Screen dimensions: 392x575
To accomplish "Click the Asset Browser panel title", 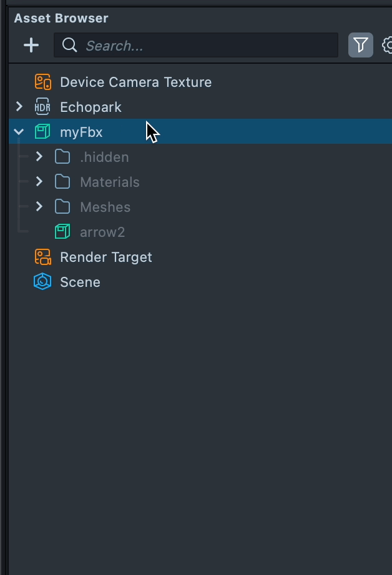I will (61, 18).
